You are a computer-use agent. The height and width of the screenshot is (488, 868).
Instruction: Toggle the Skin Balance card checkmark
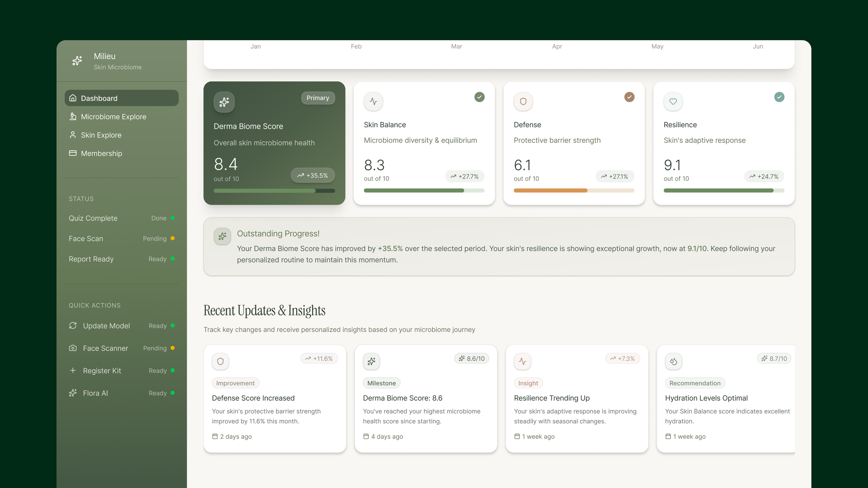[x=479, y=97]
